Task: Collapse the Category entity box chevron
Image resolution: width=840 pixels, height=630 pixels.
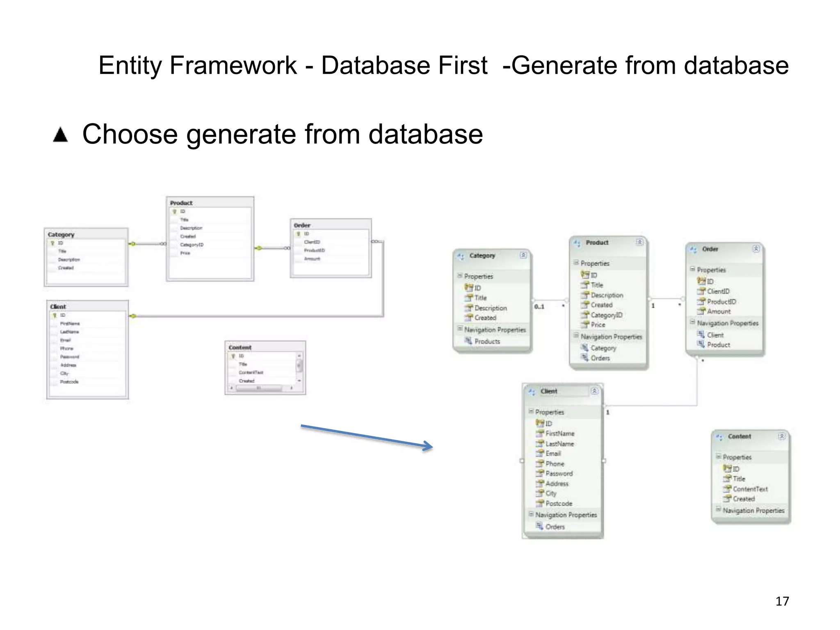Action: tap(523, 256)
